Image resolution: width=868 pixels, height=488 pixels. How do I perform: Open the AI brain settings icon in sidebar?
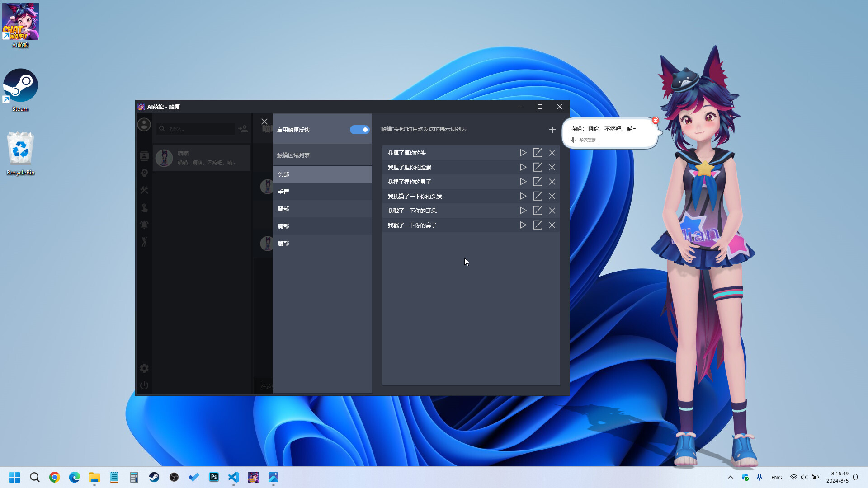click(144, 173)
